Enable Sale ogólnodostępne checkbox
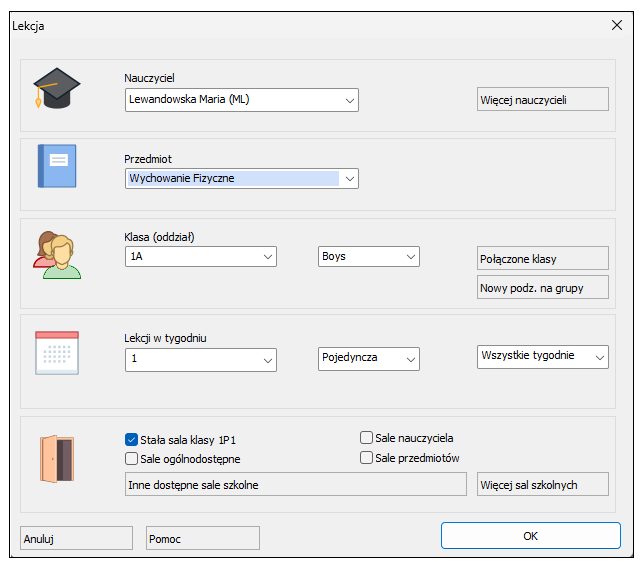644x568 pixels. click(131, 459)
